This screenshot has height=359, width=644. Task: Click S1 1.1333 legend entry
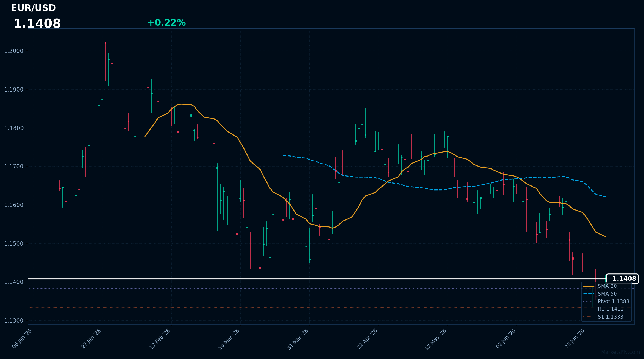pyautogui.click(x=603, y=317)
